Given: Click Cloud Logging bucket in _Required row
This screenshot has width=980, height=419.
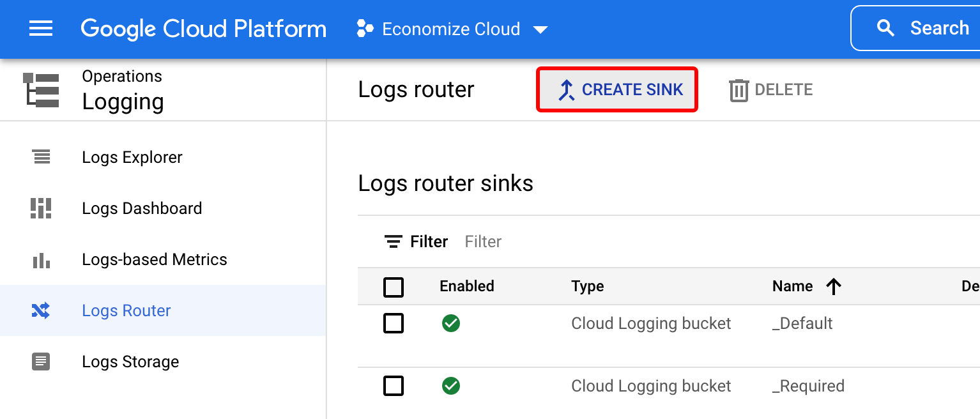Looking at the screenshot, I should click(651, 386).
